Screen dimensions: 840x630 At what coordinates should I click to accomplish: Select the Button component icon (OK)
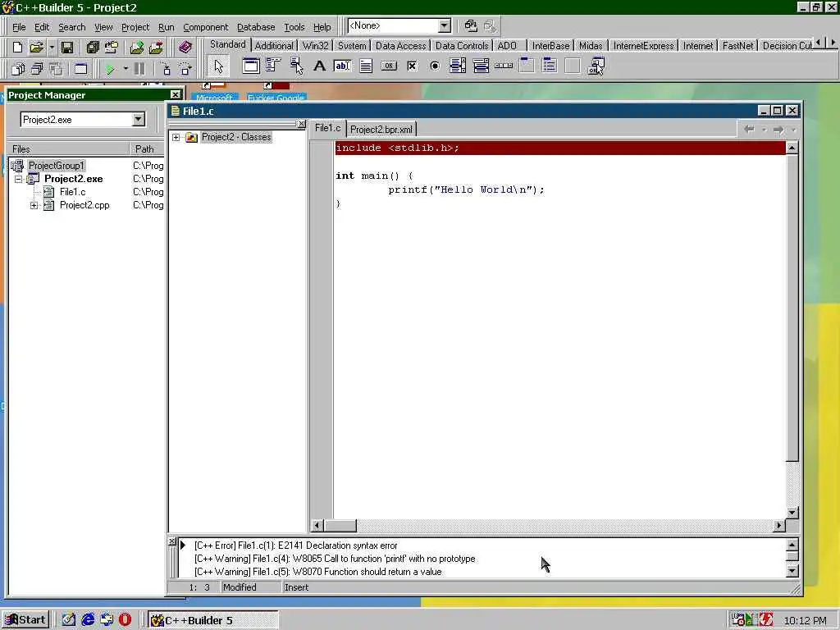389,66
